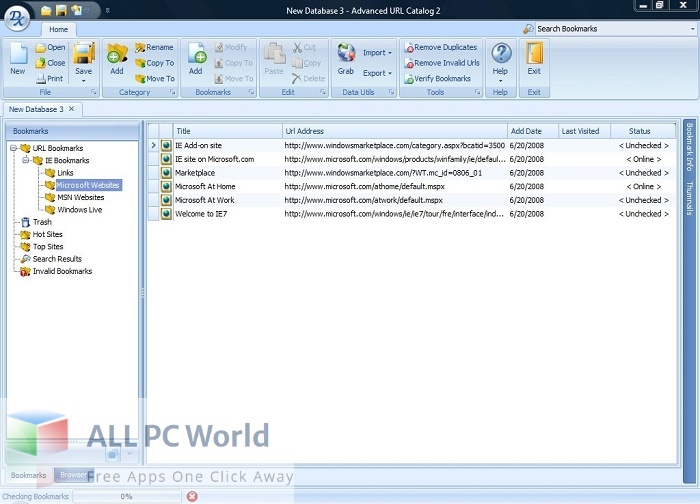700x504 pixels.
Task: Open a database with Open button
Action: coord(50,47)
